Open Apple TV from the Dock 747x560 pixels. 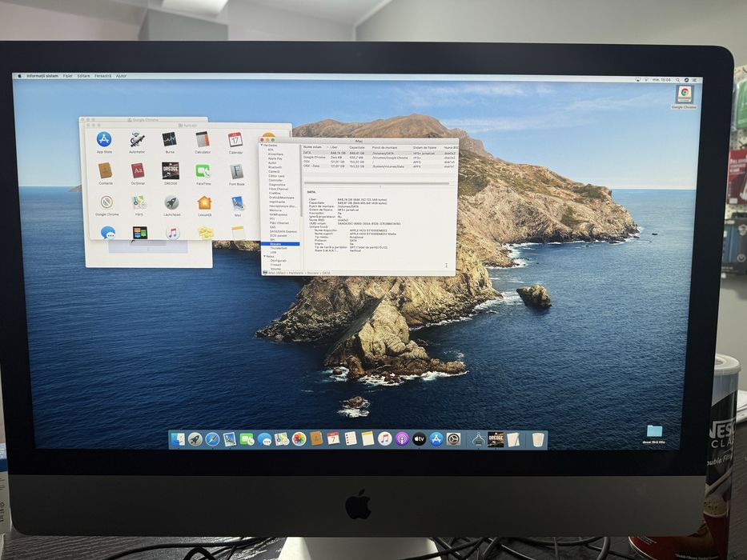[x=419, y=438]
